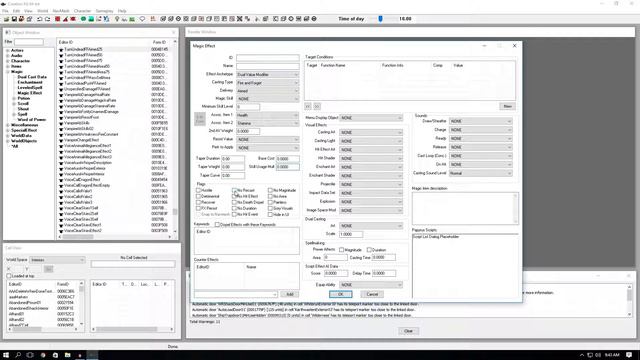640x360 pixels.
Task: Check Power Affects Duration box
Action: pyautogui.click(x=369, y=250)
